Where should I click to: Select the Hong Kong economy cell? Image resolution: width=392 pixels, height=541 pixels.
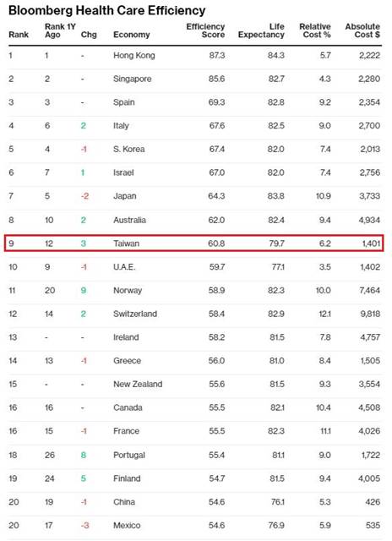(134, 56)
